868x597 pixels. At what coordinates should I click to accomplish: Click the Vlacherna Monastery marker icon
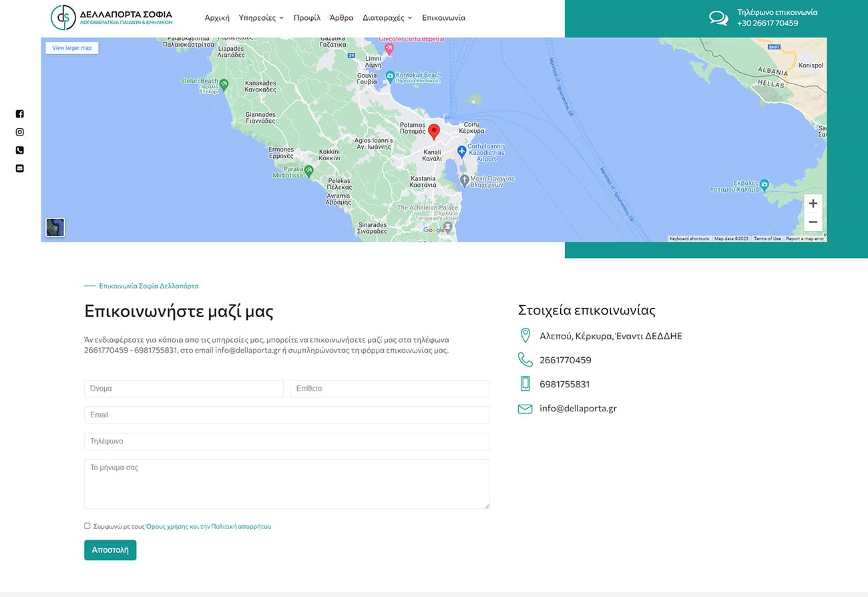[x=465, y=180]
